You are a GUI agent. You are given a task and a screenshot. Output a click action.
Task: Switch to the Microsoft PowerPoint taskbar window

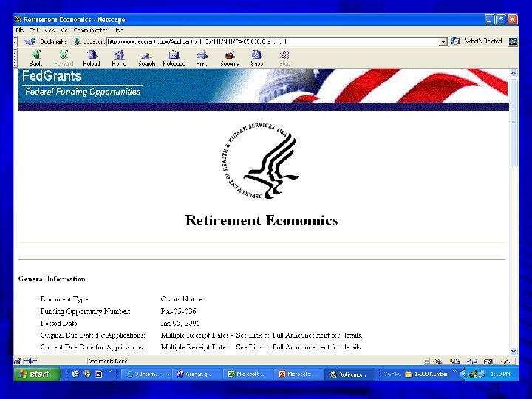pos(299,374)
